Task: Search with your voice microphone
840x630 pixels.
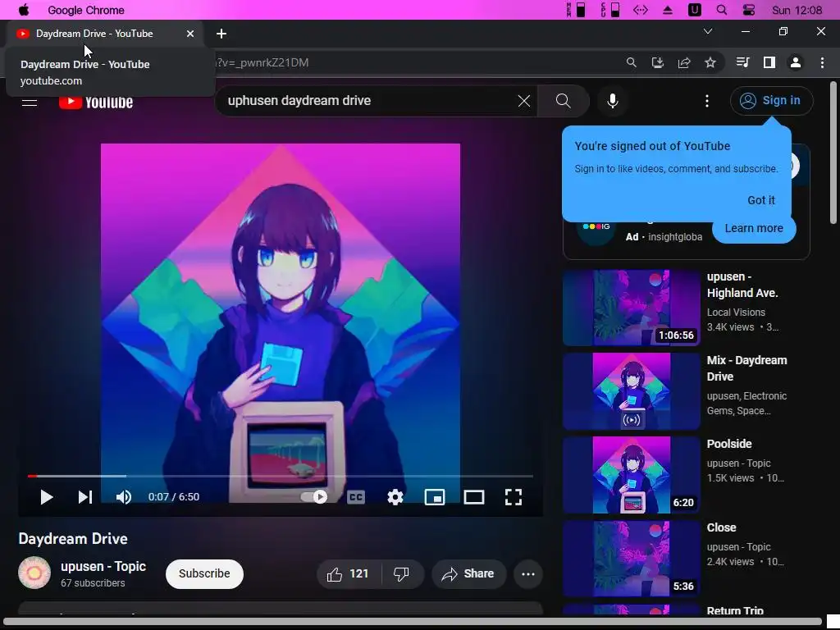Action: click(612, 101)
